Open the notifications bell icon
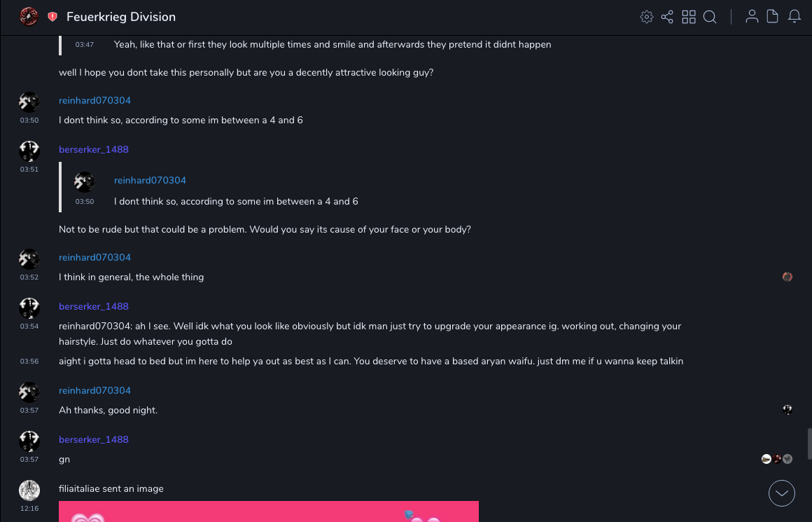 794,17
